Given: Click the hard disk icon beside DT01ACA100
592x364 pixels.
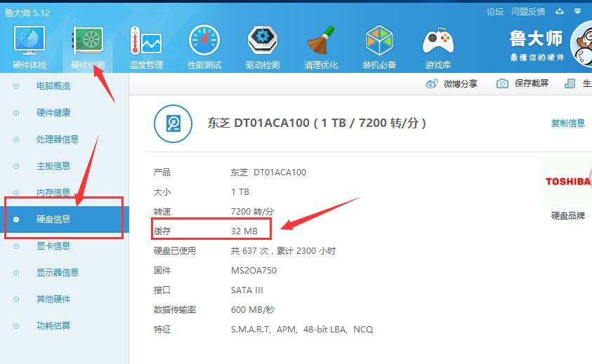Looking at the screenshot, I should (x=173, y=123).
